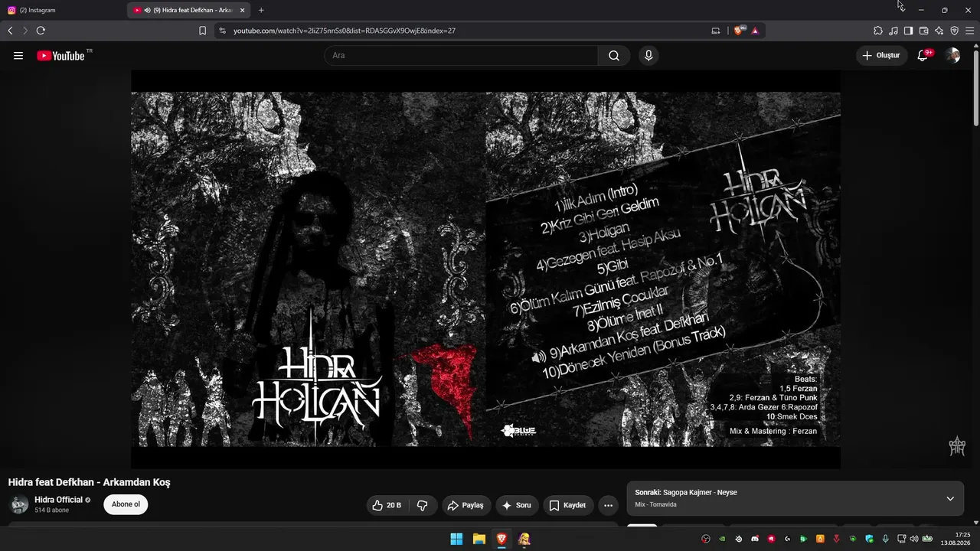The image size is (980, 551).
Task: Click the install app icon in address bar
Action: coord(716,31)
